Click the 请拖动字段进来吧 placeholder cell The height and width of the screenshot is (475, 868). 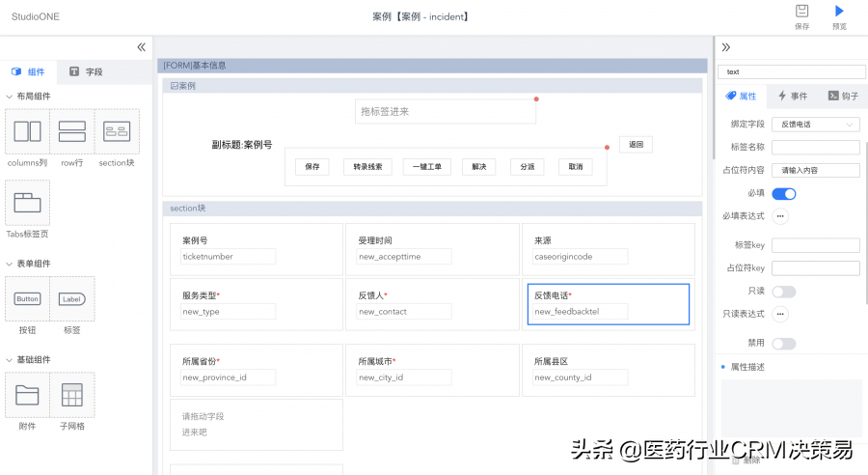click(257, 425)
